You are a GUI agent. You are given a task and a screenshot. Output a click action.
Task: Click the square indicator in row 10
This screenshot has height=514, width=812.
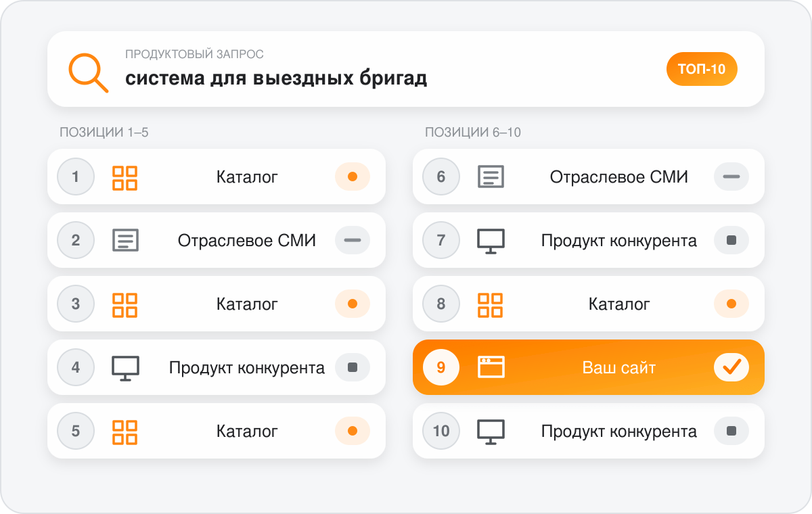(x=731, y=431)
